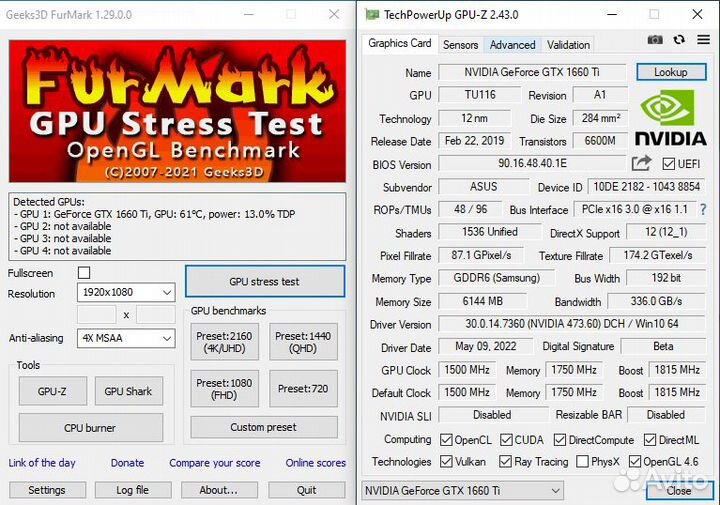
Task: Open the GPU selector dropdown in GPU-Z
Action: (461, 490)
